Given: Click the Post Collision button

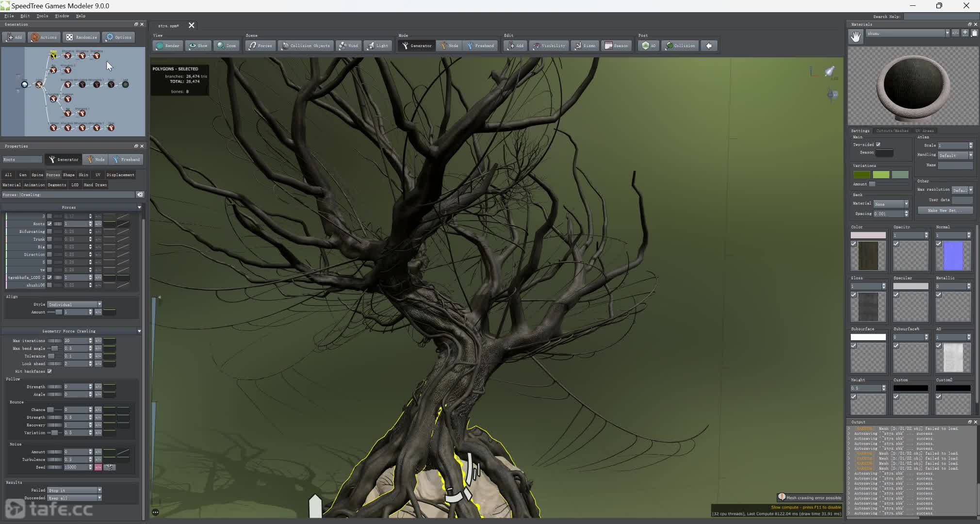Looking at the screenshot, I should pyautogui.click(x=680, y=46).
